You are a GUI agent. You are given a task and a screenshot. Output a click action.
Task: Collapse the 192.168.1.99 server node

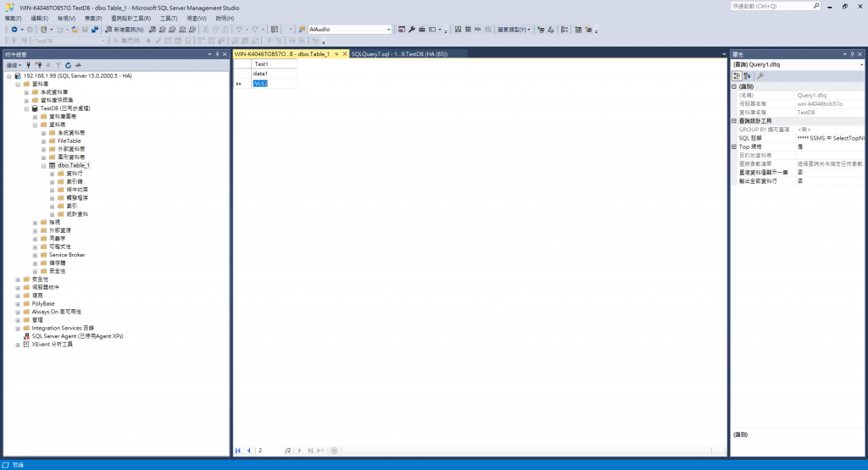click(x=8, y=75)
